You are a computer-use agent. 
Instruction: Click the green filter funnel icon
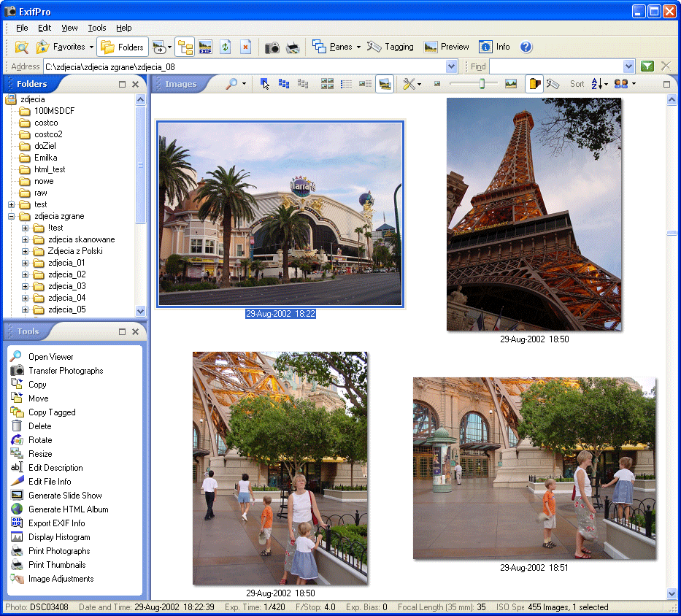tap(647, 66)
